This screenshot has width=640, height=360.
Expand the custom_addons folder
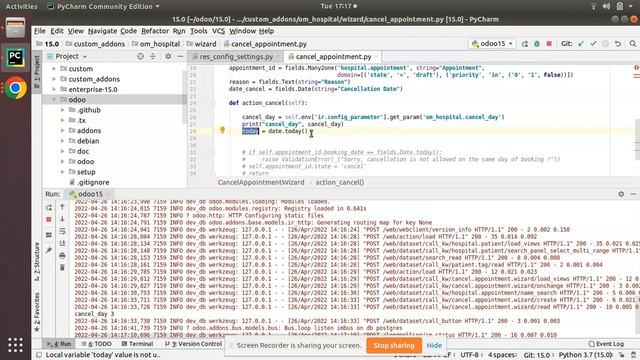pos(54,79)
